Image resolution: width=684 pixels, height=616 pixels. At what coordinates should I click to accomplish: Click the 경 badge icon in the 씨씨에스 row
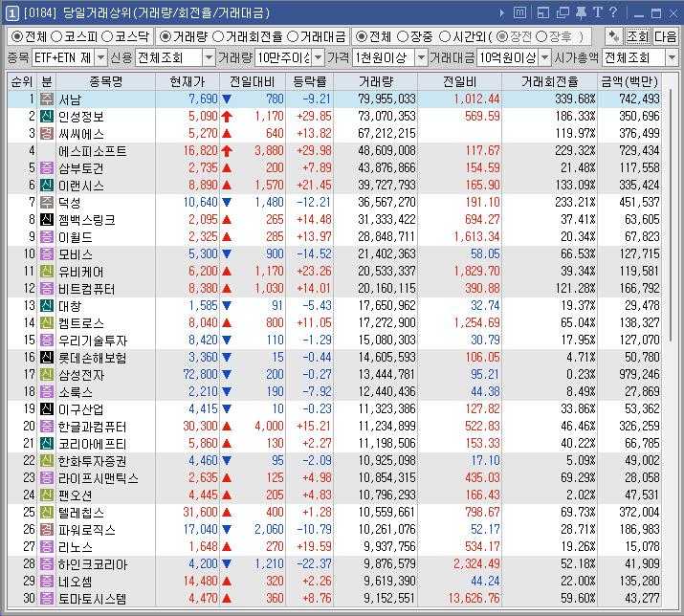click(x=47, y=134)
